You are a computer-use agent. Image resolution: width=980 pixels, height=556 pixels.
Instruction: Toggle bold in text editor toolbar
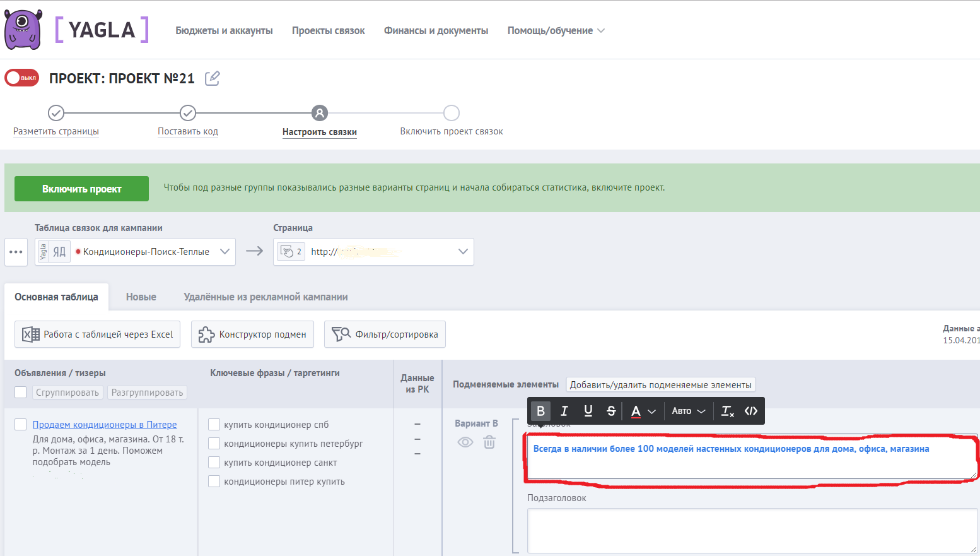(540, 411)
